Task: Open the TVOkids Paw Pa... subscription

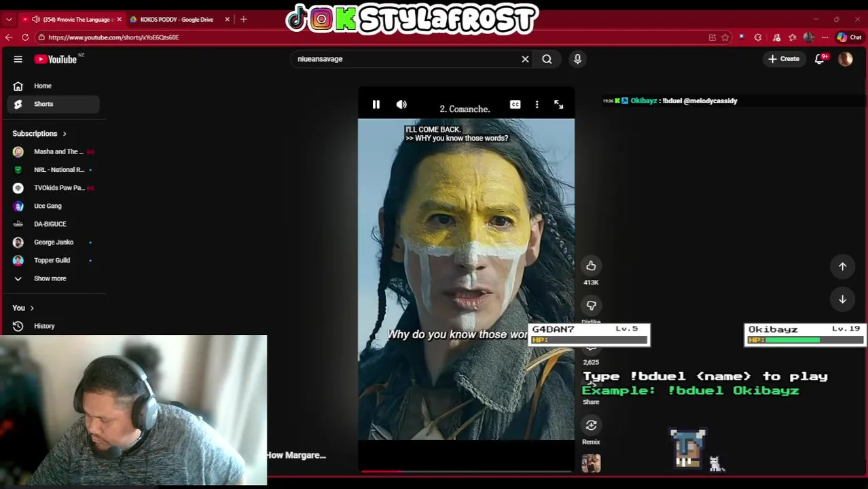Action: pos(54,188)
